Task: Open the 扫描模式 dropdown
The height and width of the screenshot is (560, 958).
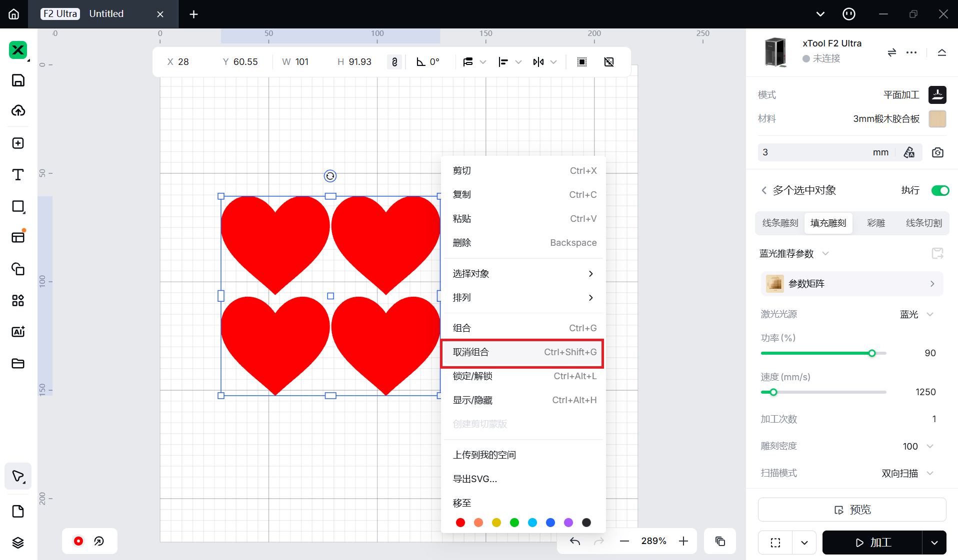Action: 907,473
